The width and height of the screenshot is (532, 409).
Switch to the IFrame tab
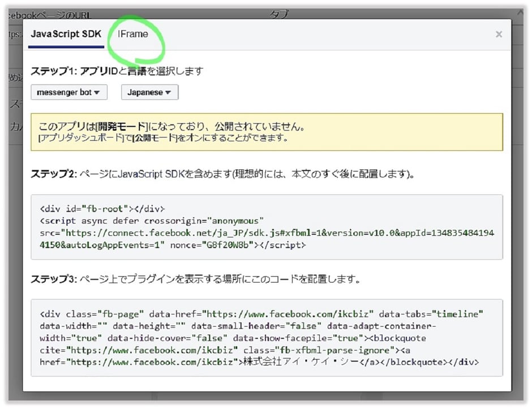click(132, 34)
